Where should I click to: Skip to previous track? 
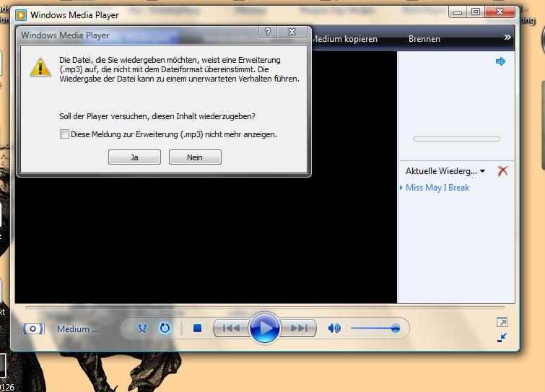point(231,328)
